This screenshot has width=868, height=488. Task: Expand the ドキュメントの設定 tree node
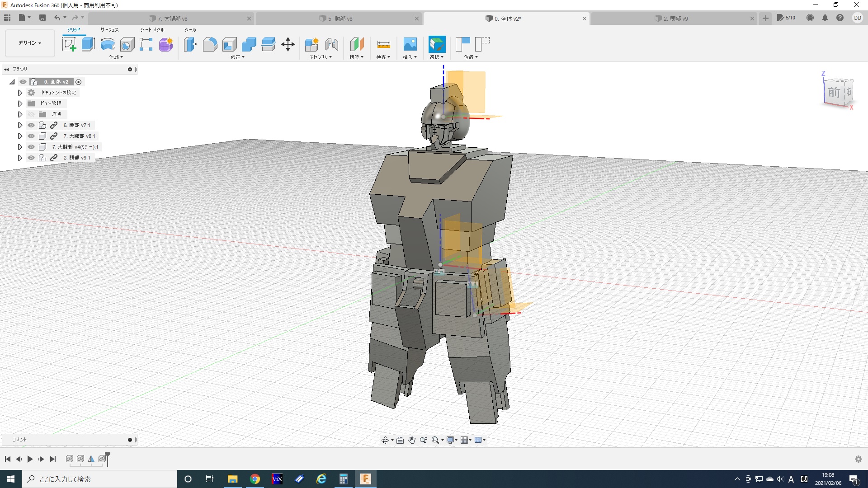(20, 93)
